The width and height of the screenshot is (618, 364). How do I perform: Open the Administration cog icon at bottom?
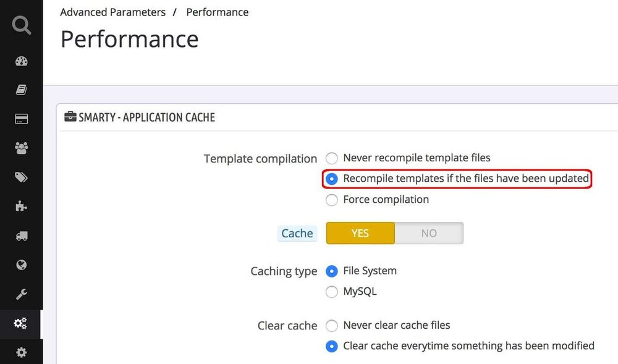pos(22,352)
